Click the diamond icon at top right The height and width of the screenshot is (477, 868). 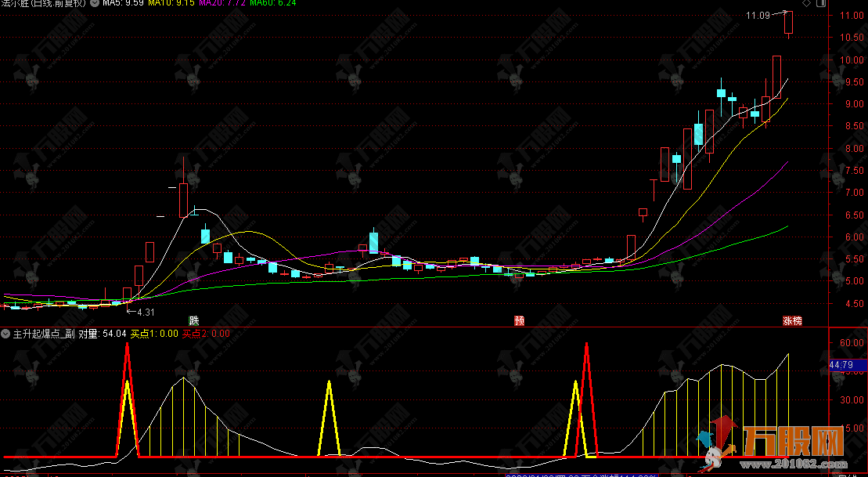(x=807, y=3)
